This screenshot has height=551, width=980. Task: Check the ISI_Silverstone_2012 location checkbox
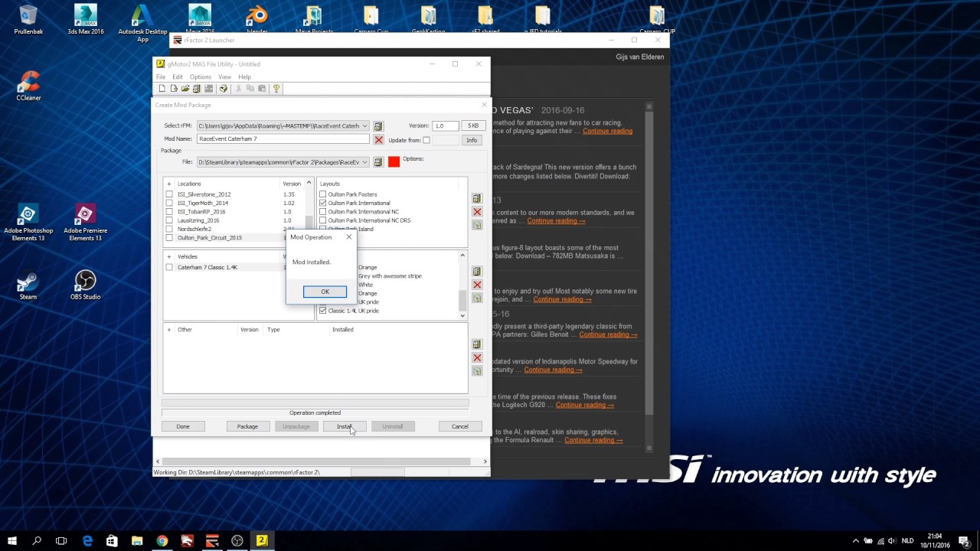(x=169, y=194)
